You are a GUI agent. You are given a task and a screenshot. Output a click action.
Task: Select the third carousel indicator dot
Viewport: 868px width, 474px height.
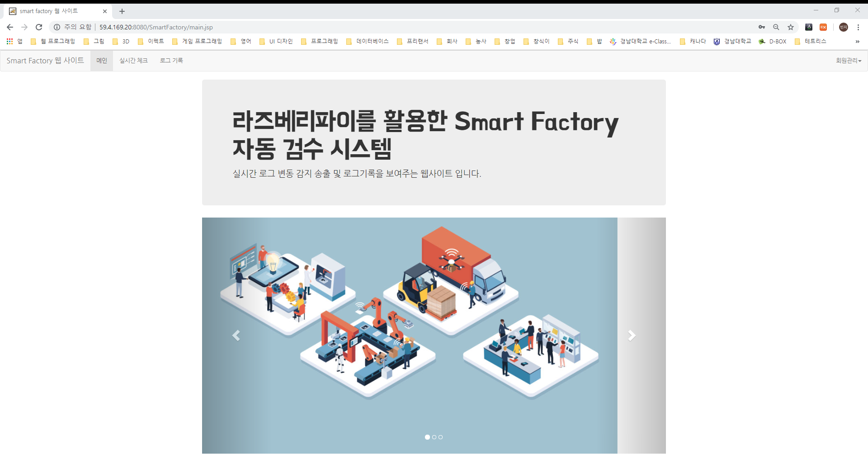point(440,437)
